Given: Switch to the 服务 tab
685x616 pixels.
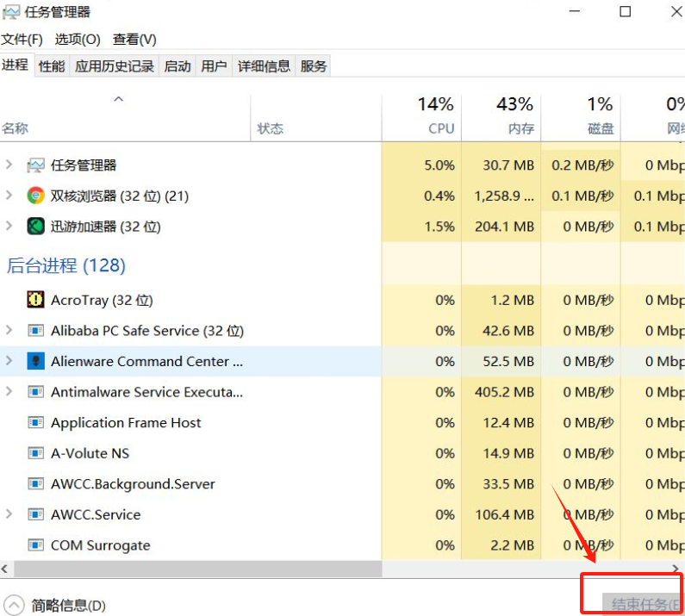Looking at the screenshot, I should tap(314, 66).
